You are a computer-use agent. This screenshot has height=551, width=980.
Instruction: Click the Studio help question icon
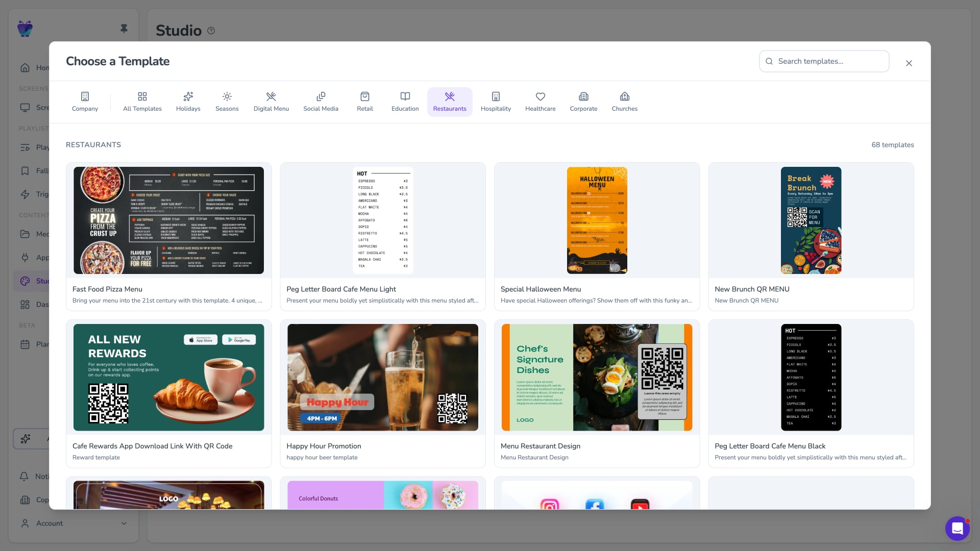tap(211, 31)
